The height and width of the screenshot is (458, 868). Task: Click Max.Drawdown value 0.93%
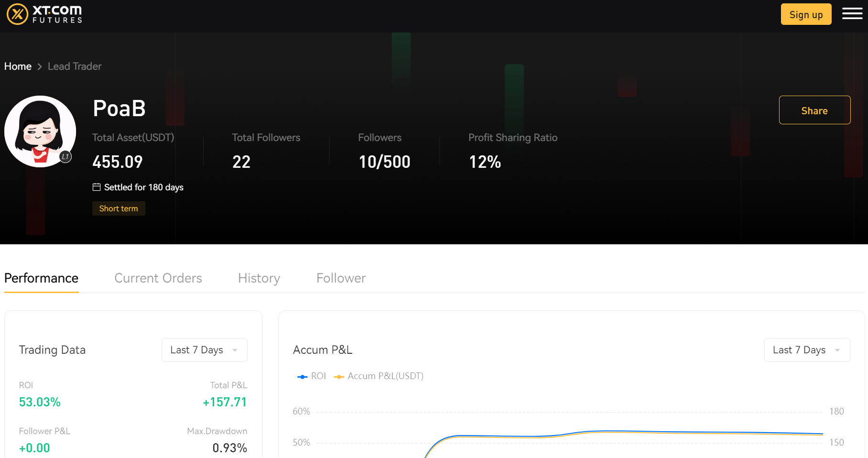click(230, 448)
